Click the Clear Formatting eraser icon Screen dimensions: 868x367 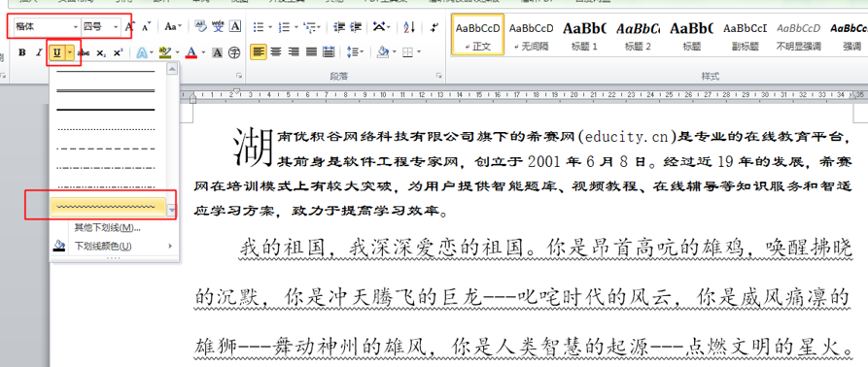pyautogui.click(x=200, y=26)
